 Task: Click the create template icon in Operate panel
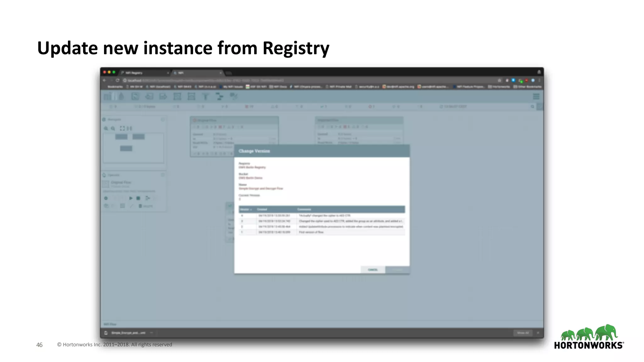point(147,198)
